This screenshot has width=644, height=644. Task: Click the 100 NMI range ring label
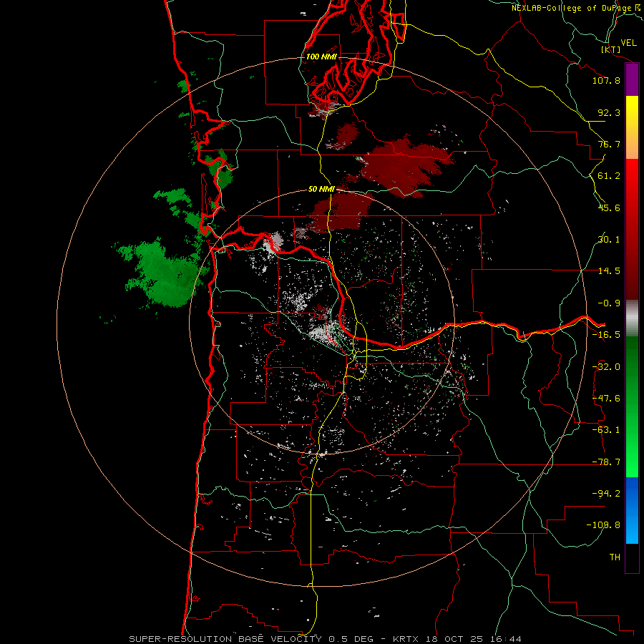[x=321, y=57]
